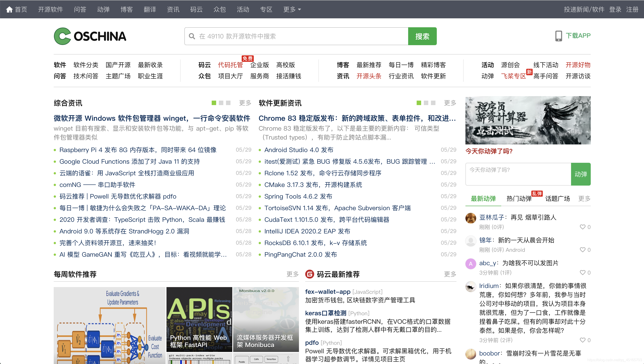Screen dimensions: 644x364
Task: Select second dot of 软件更新资讯 carousel
Action: click(x=426, y=103)
